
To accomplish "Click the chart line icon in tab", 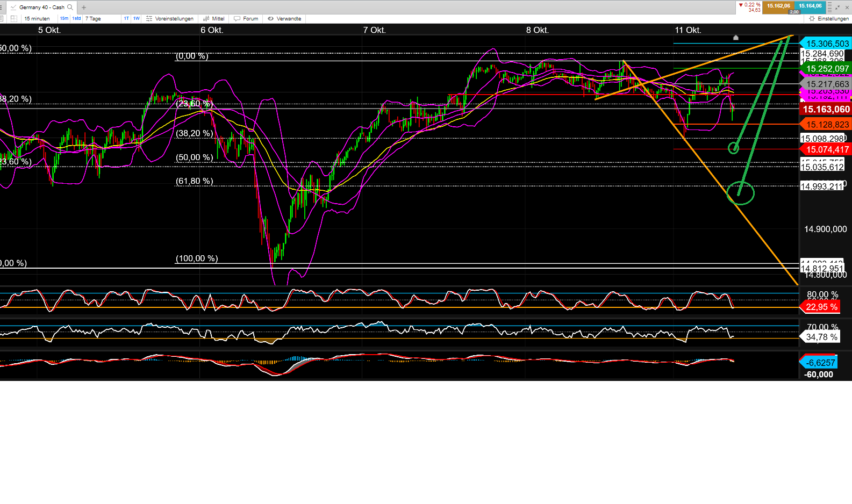I will [13, 8].
